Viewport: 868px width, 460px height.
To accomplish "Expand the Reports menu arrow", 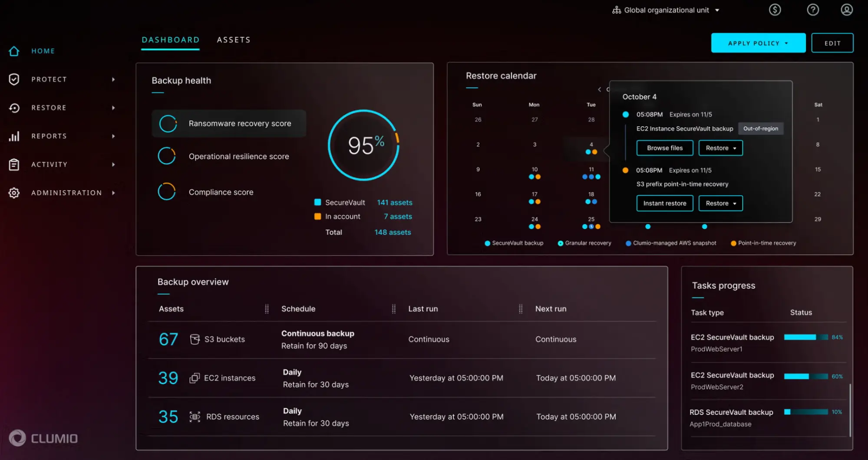I will click(x=113, y=136).
